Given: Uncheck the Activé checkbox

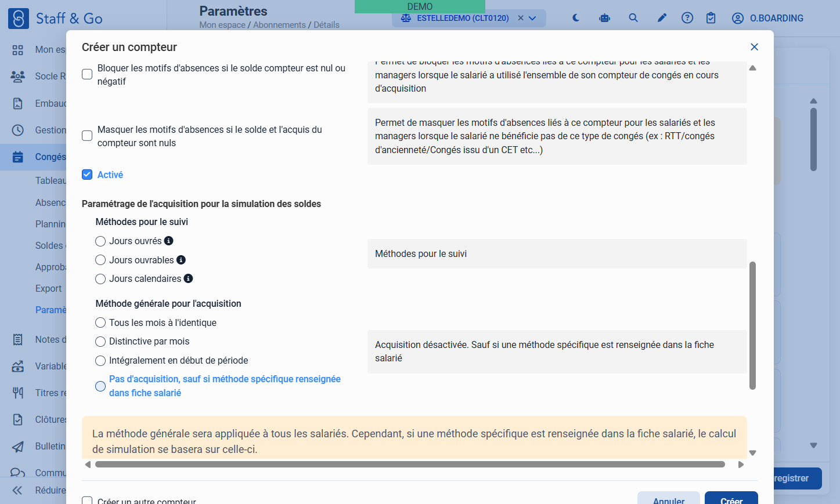Looking at the screenshot, I should (87, 175).
